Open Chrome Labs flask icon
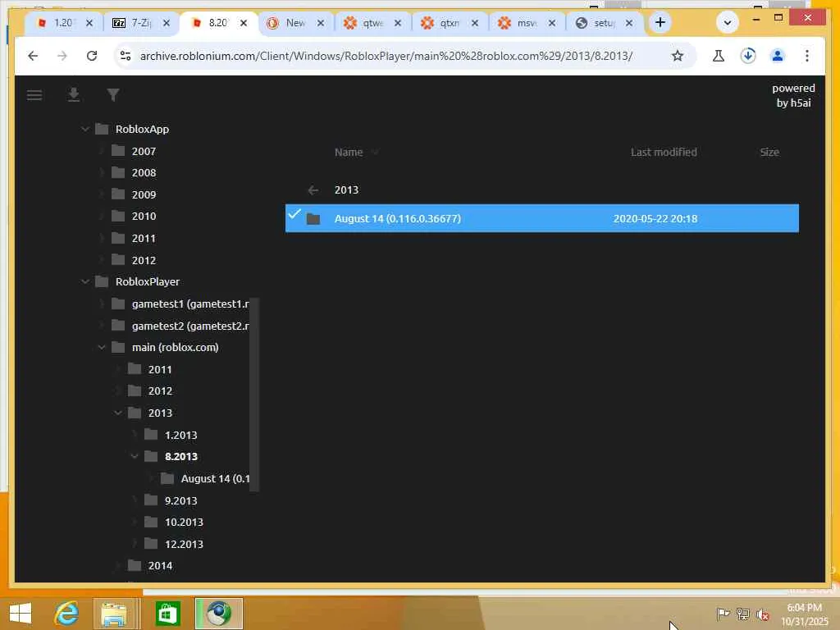Viewport: 840px width, 630px height. (x=719, y=56)
